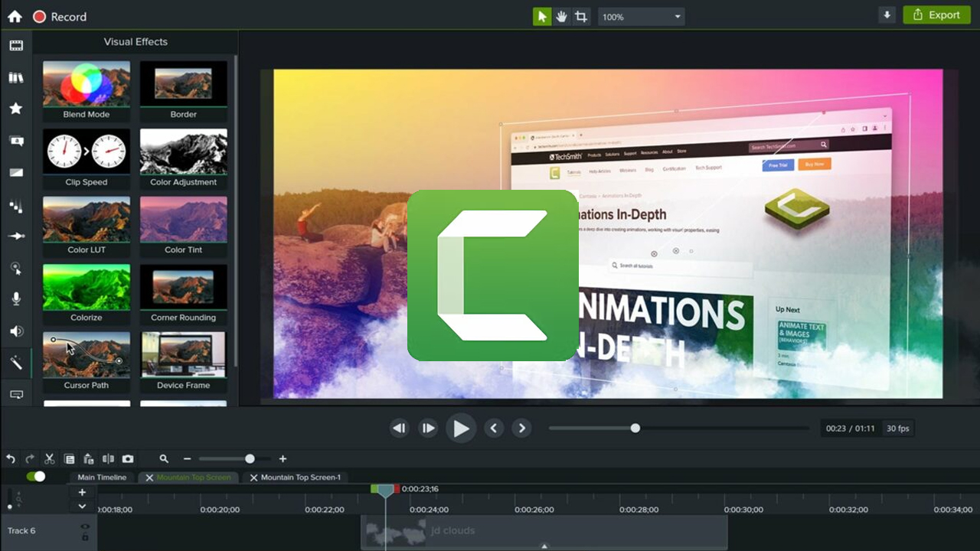The height and width of the screenshot is (551, 980).
Task: Click the Record button
Action: coord(60,17)
